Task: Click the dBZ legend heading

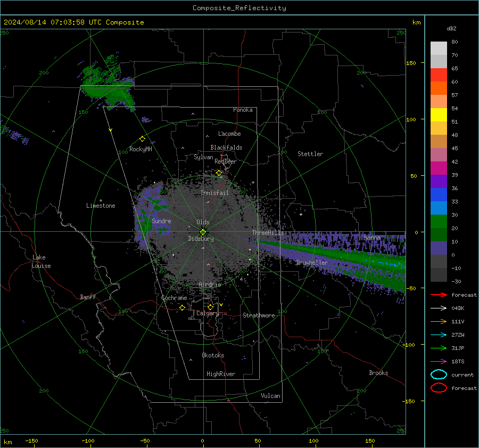Action: 451,28
